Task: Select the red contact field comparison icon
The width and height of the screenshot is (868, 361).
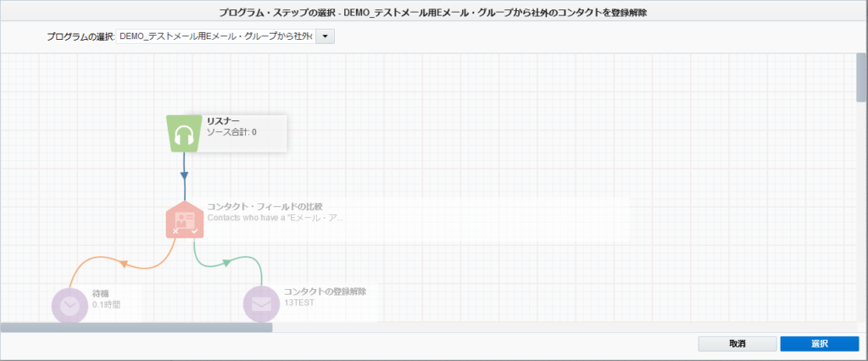Action: [185, 219]
